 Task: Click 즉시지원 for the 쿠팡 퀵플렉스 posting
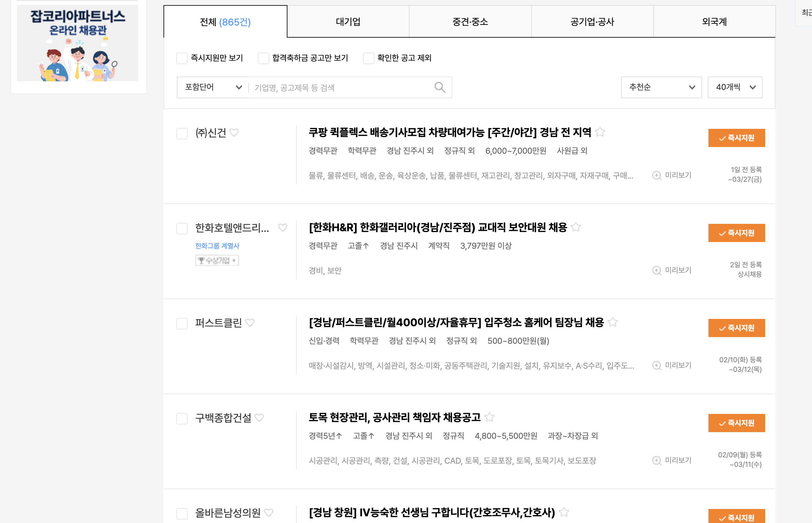coord(736,138)
